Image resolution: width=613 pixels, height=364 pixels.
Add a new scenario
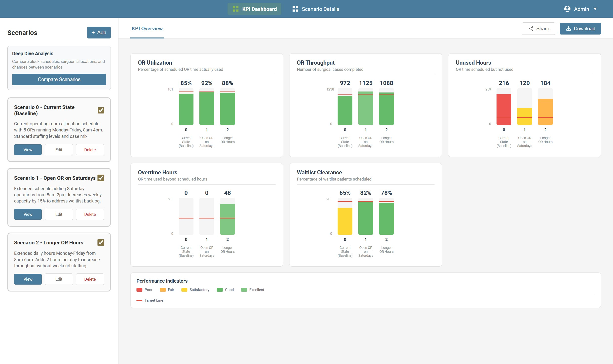coord(99,32)
